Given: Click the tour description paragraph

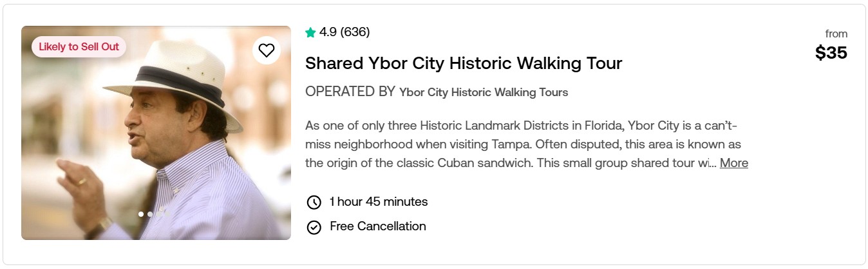Looking at the screenshot, I should [x=515, y=144].
